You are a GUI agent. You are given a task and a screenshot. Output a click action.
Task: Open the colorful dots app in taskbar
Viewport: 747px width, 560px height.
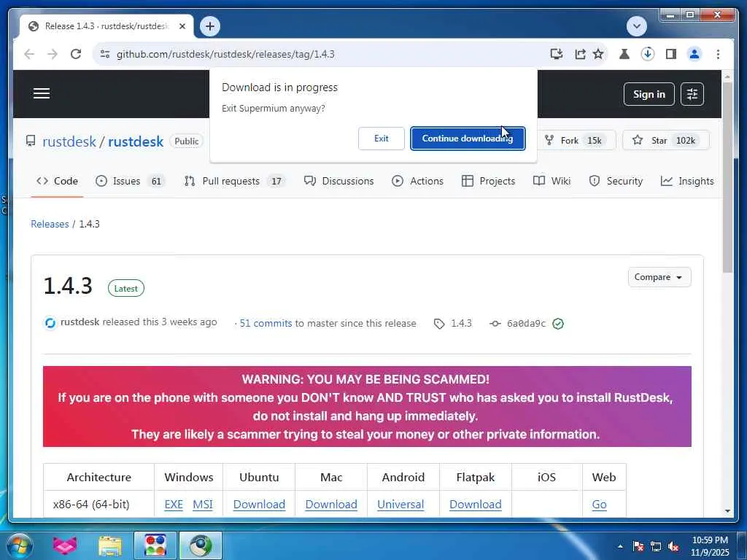[155, 545]
